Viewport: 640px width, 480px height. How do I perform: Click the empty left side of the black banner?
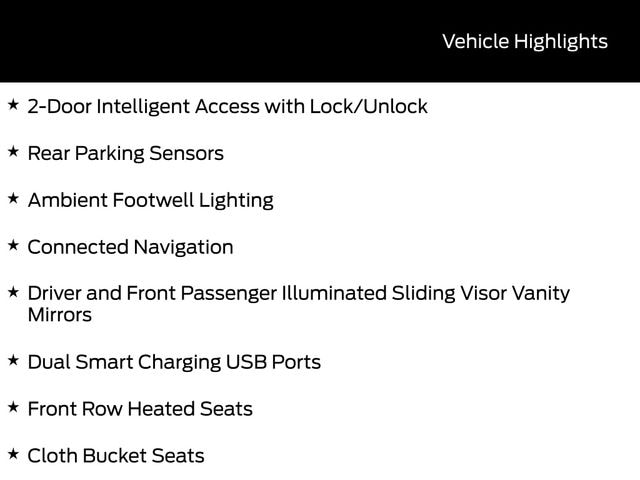(x=150, y=41)
